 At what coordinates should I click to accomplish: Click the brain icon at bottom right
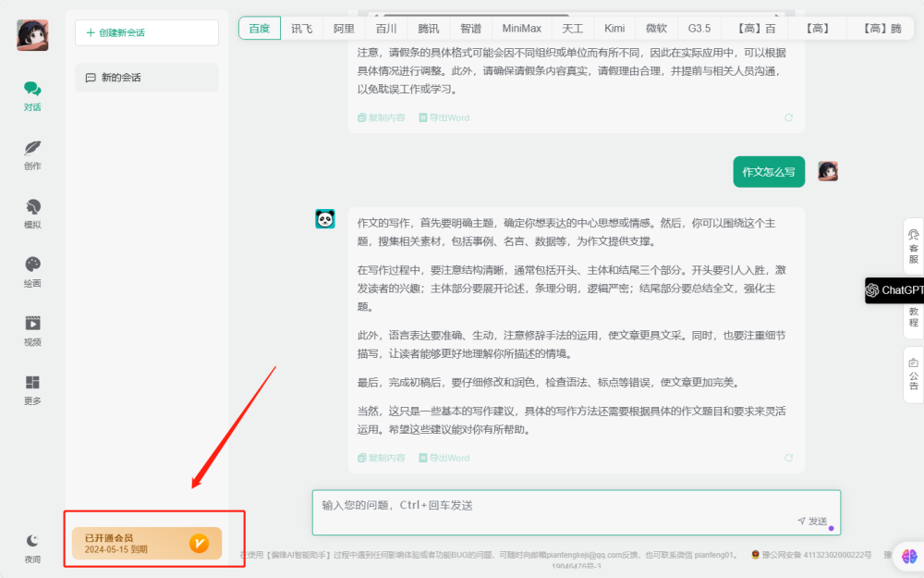909,555
